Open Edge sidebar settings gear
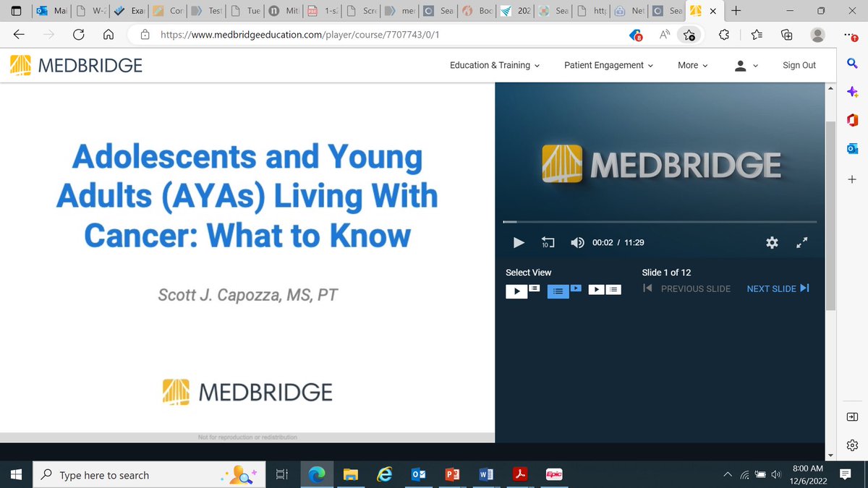Screen dimensions: 868x488 tap(852, 444)
